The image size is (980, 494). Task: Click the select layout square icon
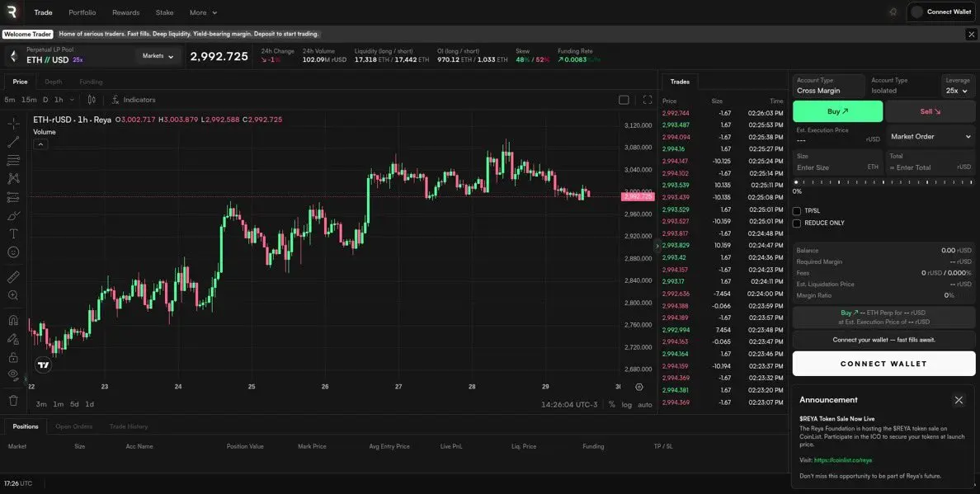[x=624, y=100]
